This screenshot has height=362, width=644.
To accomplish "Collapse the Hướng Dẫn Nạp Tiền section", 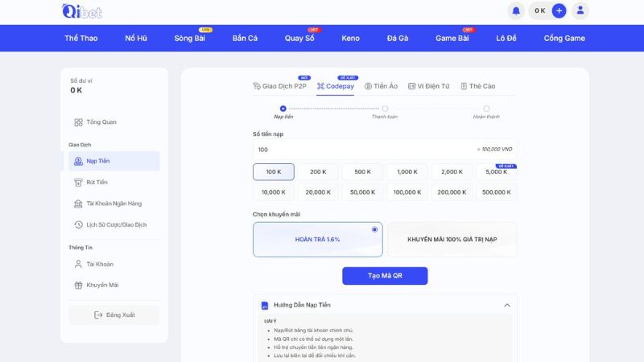I will (x=507, y=305).
